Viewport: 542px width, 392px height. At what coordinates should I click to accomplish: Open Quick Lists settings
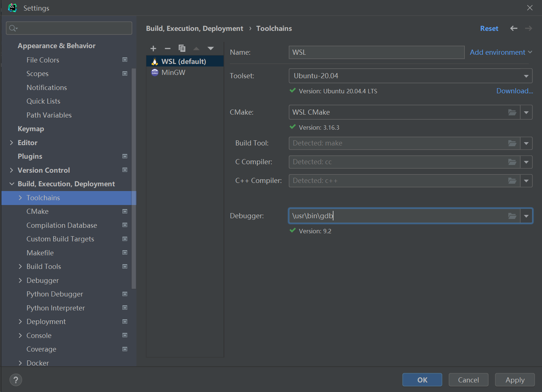43,101
